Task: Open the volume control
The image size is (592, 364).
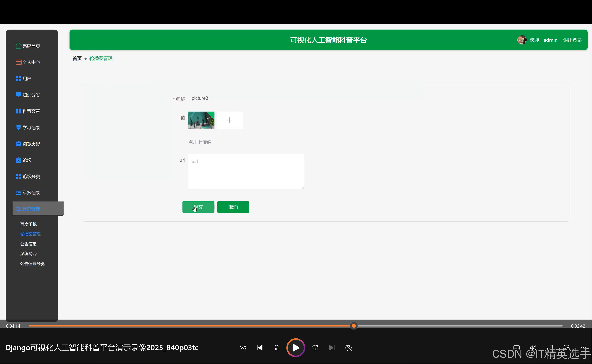Action: [x=533, y=348]
